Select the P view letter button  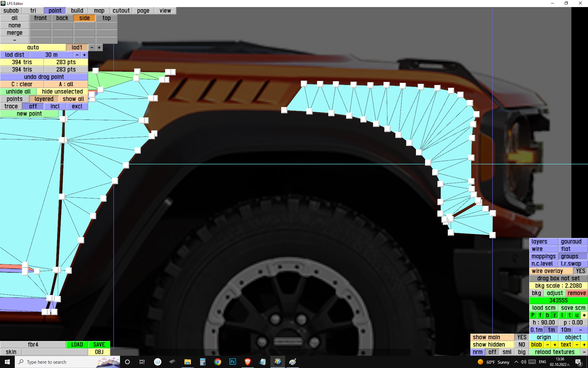(x=533, y=315)
